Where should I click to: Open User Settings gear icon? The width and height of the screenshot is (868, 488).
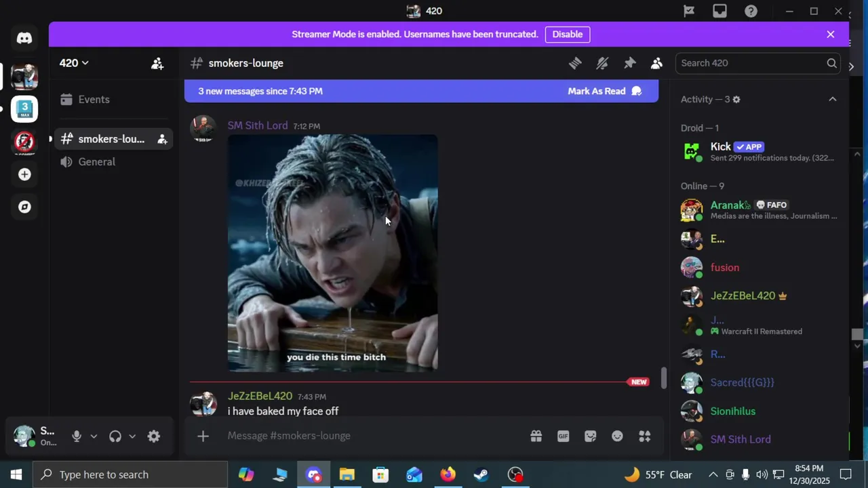pos(154,436)
